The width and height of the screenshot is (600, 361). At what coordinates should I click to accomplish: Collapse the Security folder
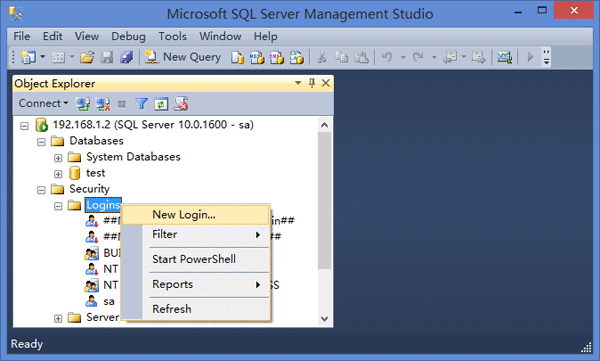click(41, 190)
